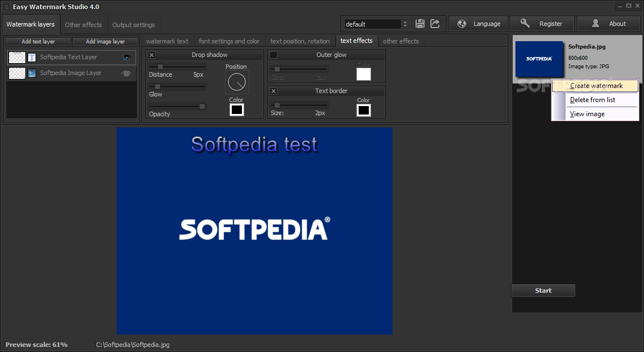Screen dimensions: 644x352
Task: Click the Softpedia Image Layer thumbnail
Action: (x=17, y=73)
